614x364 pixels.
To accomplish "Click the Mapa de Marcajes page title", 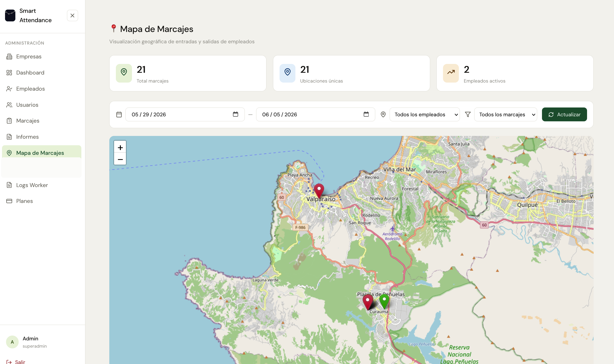I will (157, 29).
